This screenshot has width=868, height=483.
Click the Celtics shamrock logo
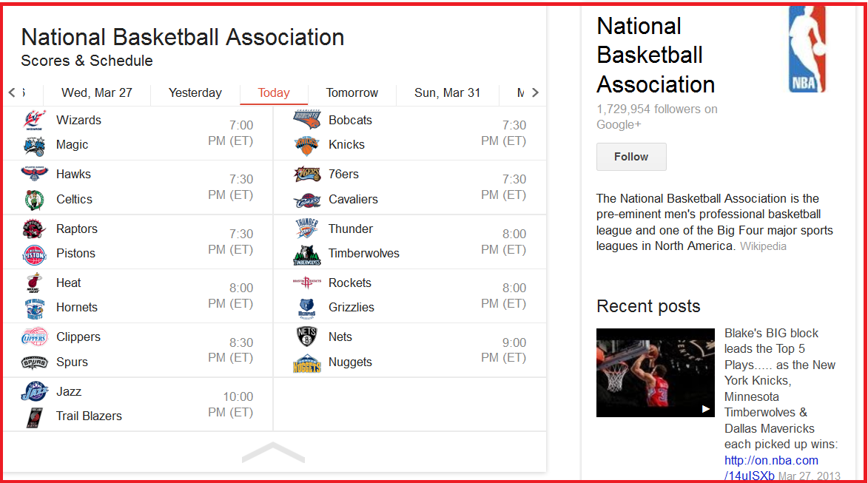point(34,200)
